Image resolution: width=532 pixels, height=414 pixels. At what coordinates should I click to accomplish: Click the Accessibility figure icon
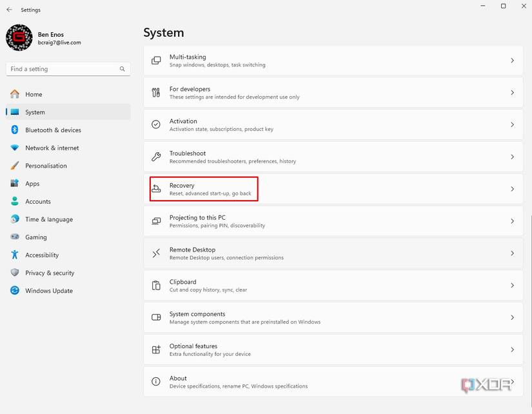[15, 255]
